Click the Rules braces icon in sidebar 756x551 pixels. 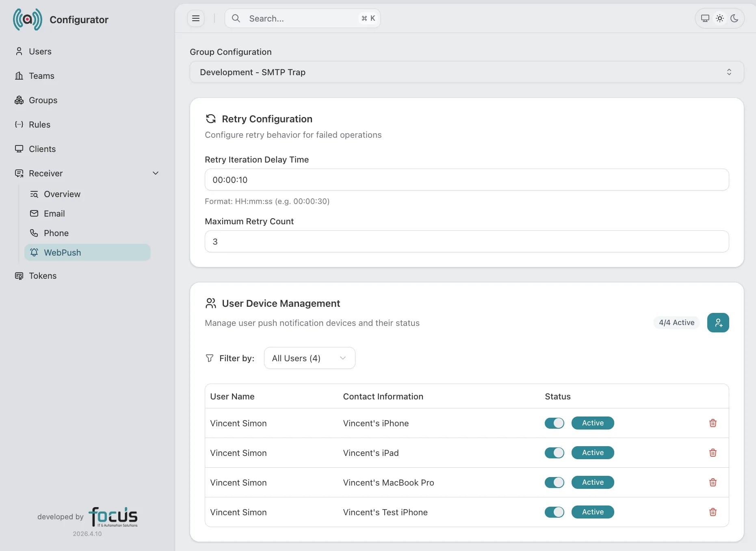pos(19,124)
